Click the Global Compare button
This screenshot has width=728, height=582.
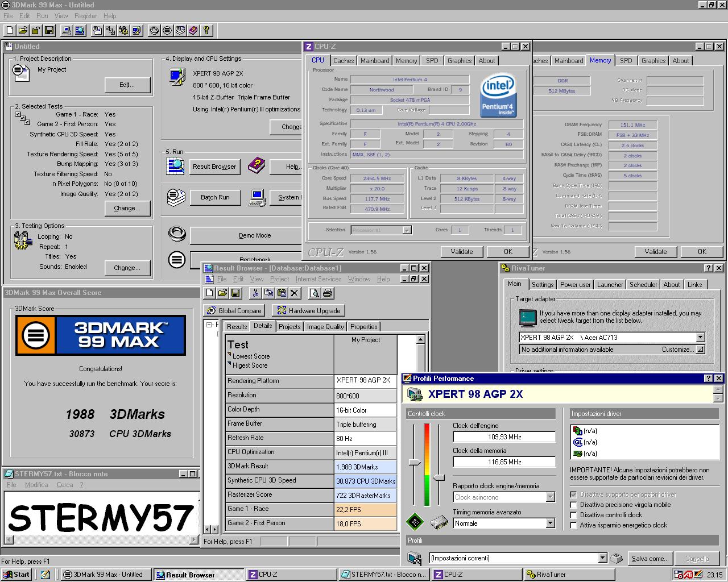[x=234, y=311]
